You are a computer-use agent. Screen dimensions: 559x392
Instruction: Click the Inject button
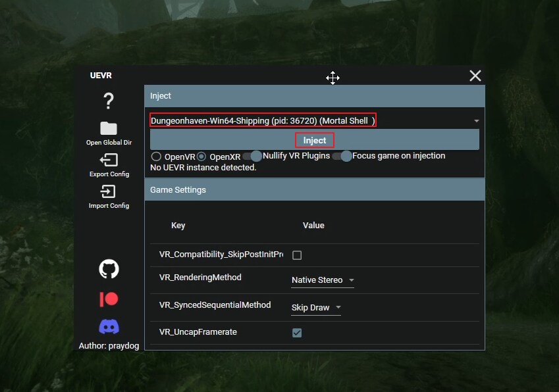pyautogui.click(x=315, y=140)
